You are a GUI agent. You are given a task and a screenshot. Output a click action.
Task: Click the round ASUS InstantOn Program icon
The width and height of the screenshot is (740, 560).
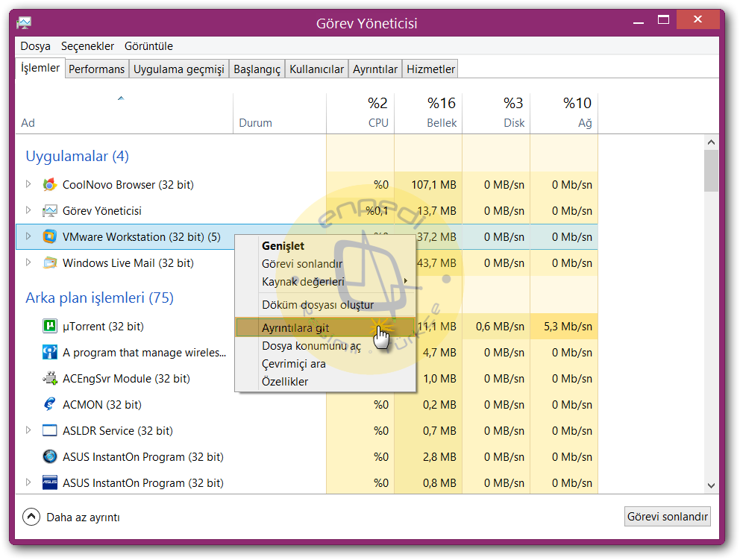coord(49,456)
